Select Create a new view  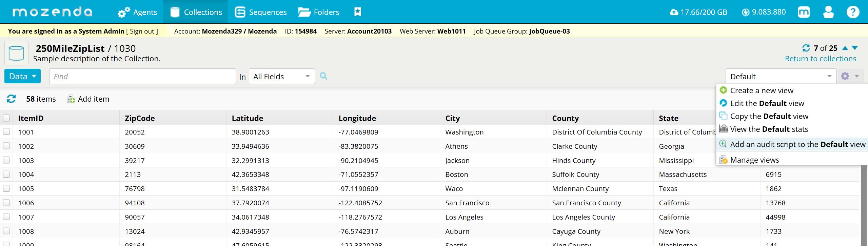[x=762, y=90]
